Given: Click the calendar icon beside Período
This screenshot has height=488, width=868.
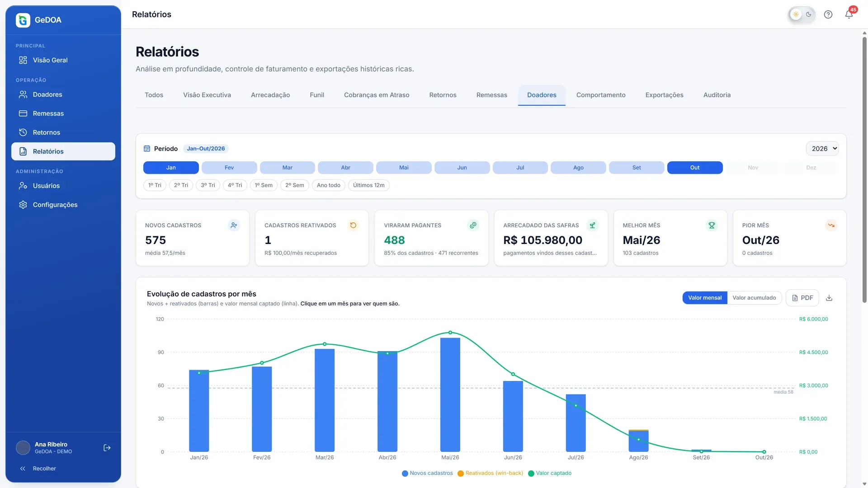Looking at the screenshot, I should pyautogui.click(x=147, y=149).
